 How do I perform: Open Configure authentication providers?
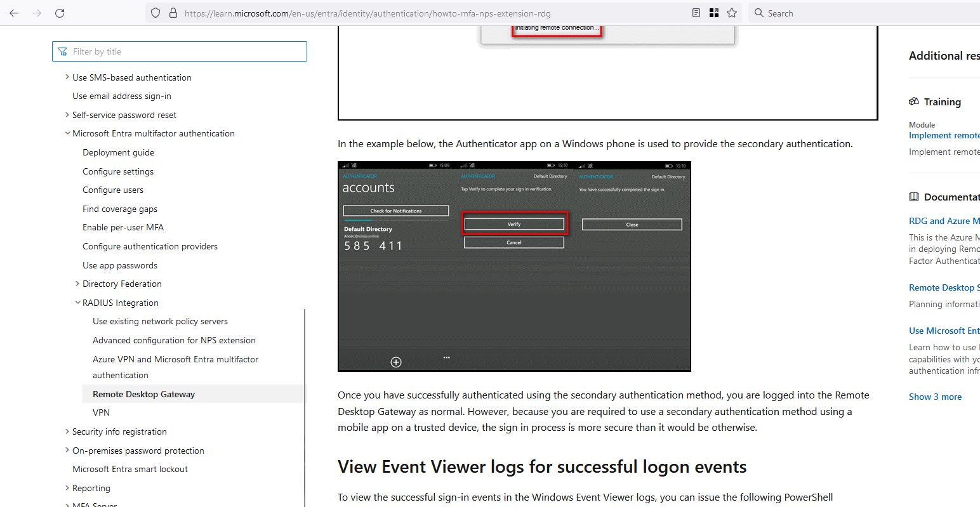pyautogui.click(x=150, y=246)
